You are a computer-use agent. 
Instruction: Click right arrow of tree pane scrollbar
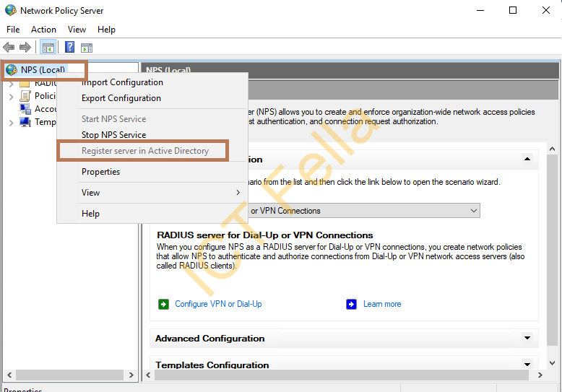tap(131, 375)
